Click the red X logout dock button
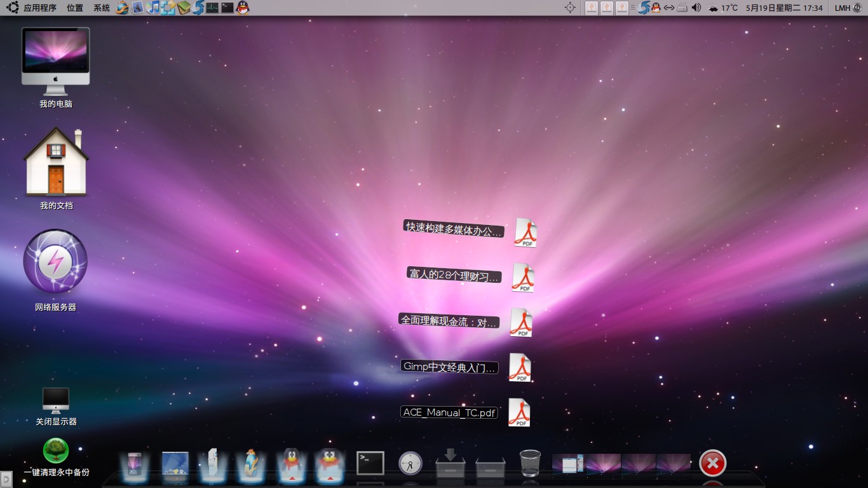 712,463
